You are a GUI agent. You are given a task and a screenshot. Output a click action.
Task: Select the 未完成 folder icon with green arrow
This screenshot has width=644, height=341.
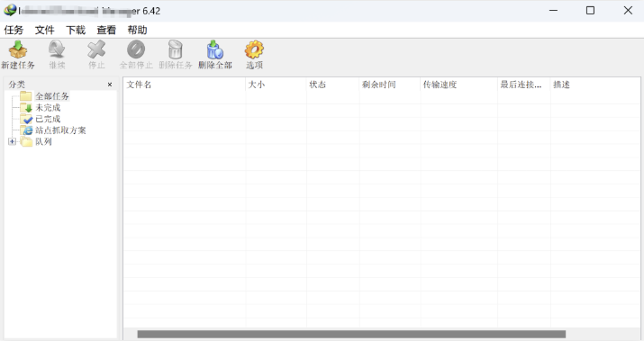tap(26, 107)
